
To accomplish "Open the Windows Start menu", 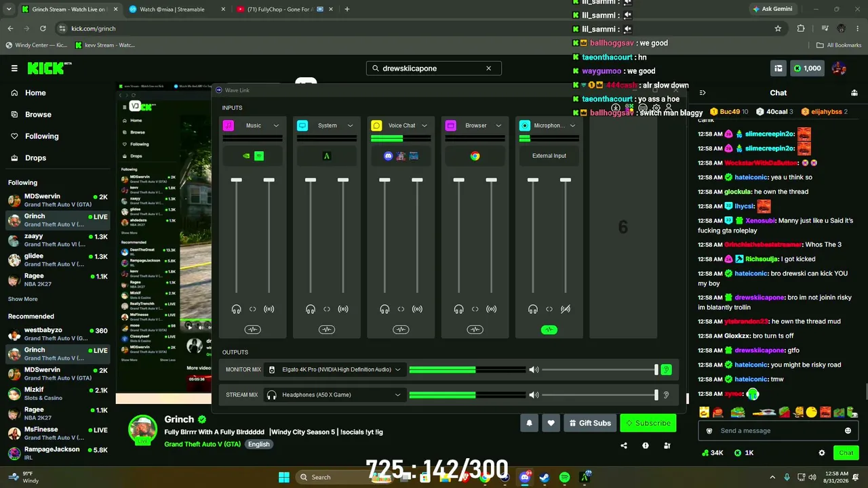I will pos(283,477).
